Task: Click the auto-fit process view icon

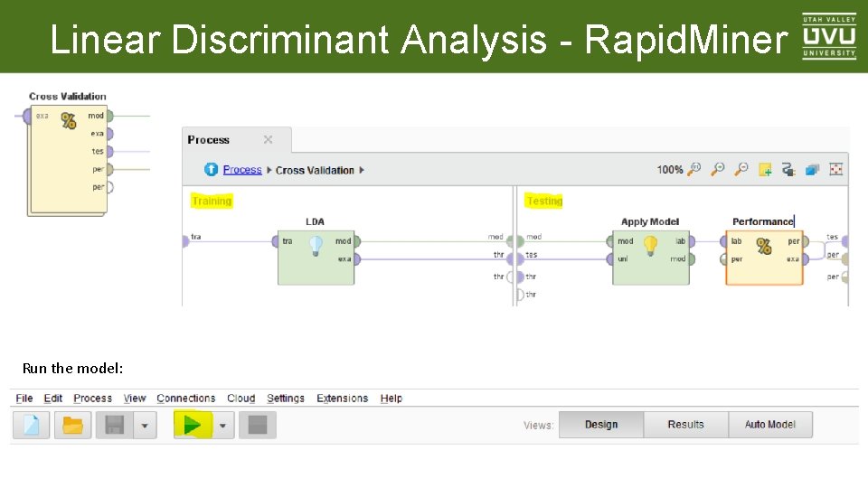Action: click(835, 169)
